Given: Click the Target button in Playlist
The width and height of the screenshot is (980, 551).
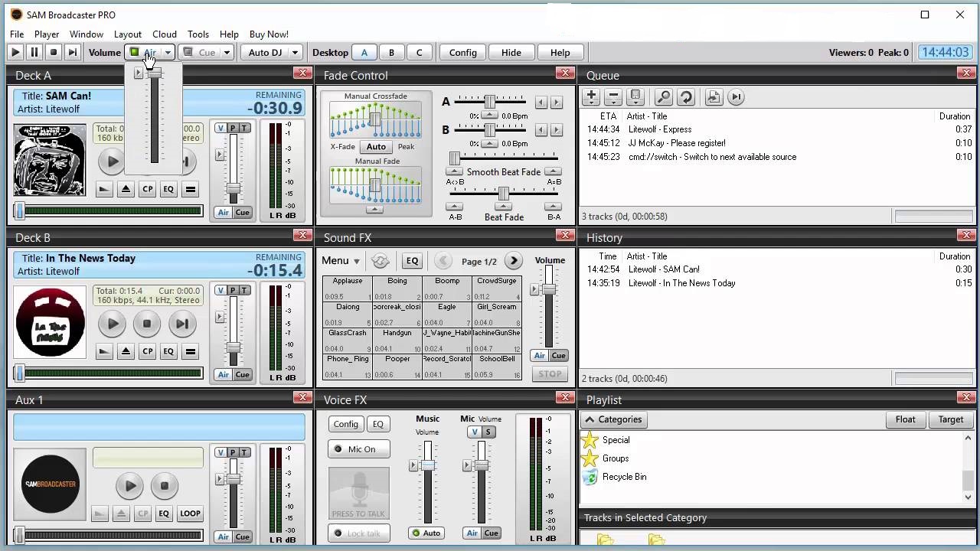Looking at the screenshot, I should (x=951, y=419).
